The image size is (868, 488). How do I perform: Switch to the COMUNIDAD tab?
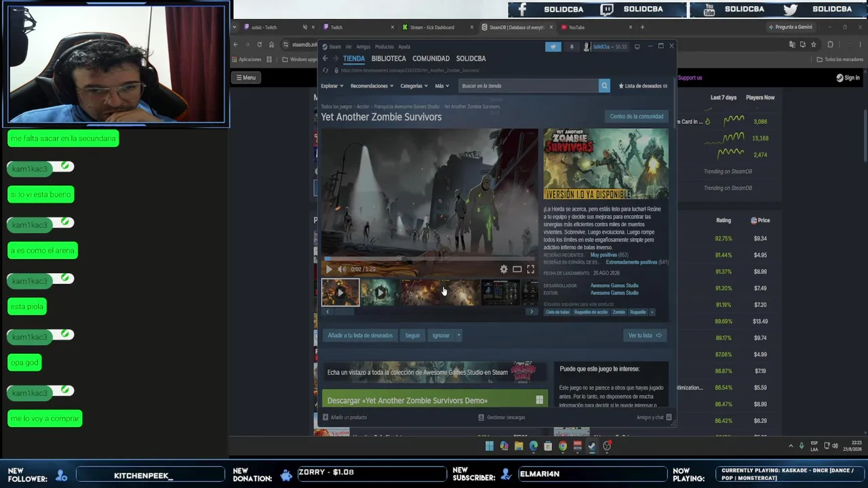(x=431, y=58)
